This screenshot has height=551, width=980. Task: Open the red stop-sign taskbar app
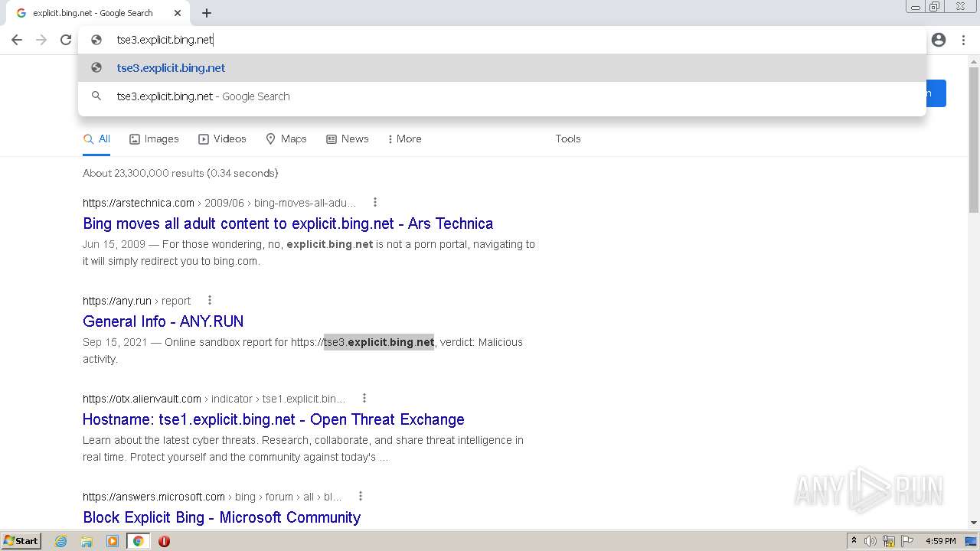164,541
